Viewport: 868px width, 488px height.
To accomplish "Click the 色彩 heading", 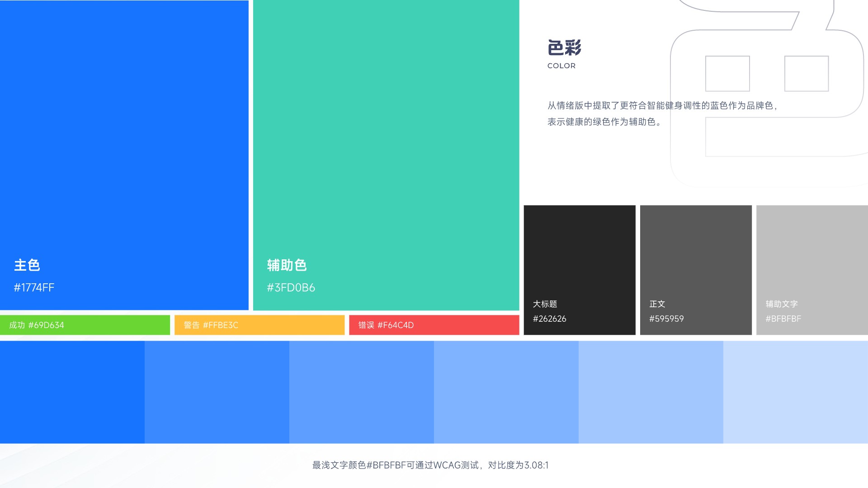I will [x=564, y=47].
